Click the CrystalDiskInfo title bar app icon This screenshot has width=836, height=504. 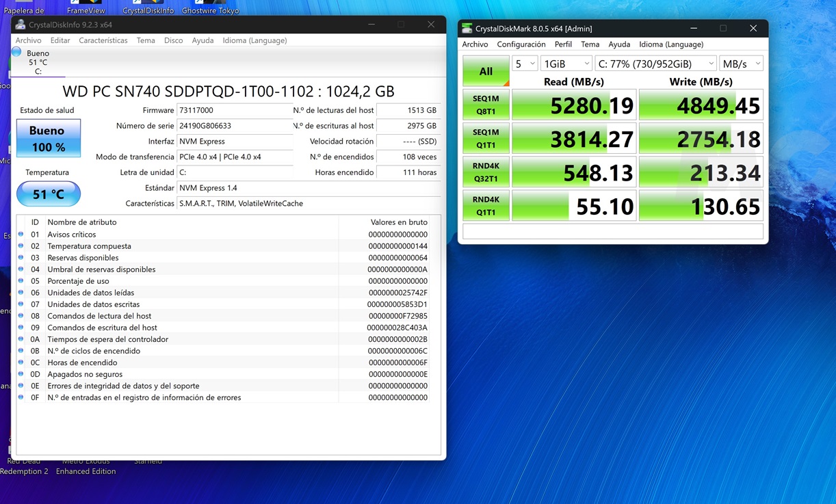point(21,25)
